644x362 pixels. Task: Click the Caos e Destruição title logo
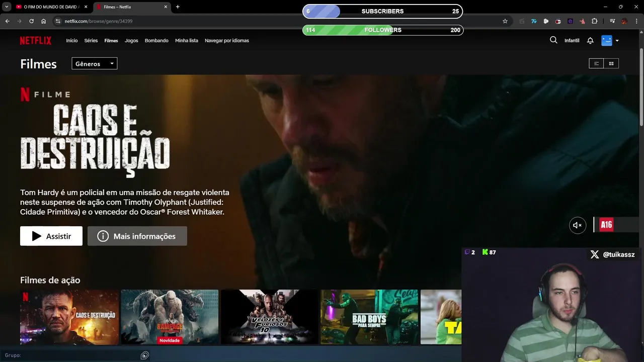pyautogui.click(x=95, y=140)
